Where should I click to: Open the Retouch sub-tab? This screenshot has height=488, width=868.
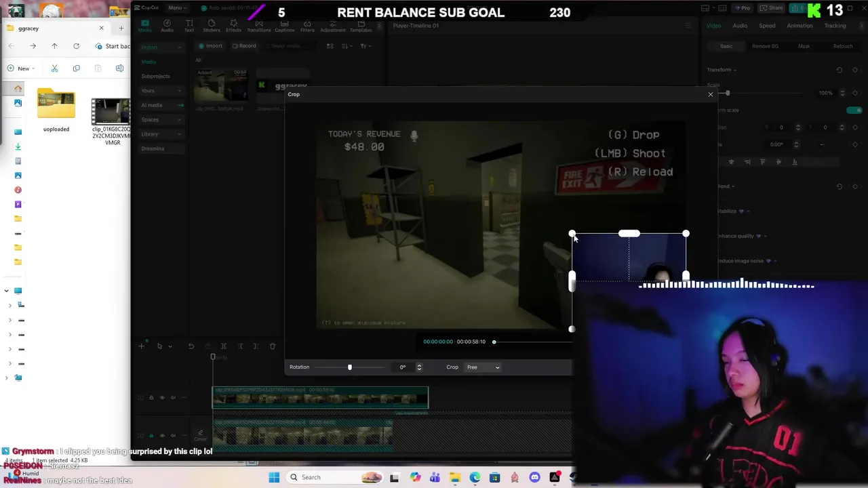coord(843,46)
